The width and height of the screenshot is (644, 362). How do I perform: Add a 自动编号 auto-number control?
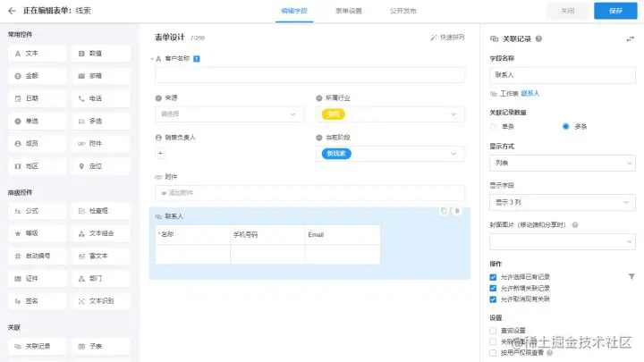[37, 257]
